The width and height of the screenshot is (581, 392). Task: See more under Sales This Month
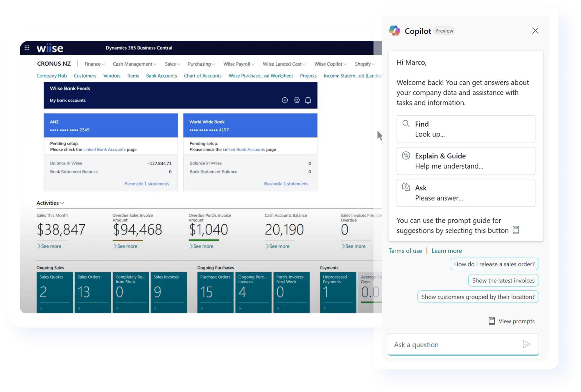point(49,246)
